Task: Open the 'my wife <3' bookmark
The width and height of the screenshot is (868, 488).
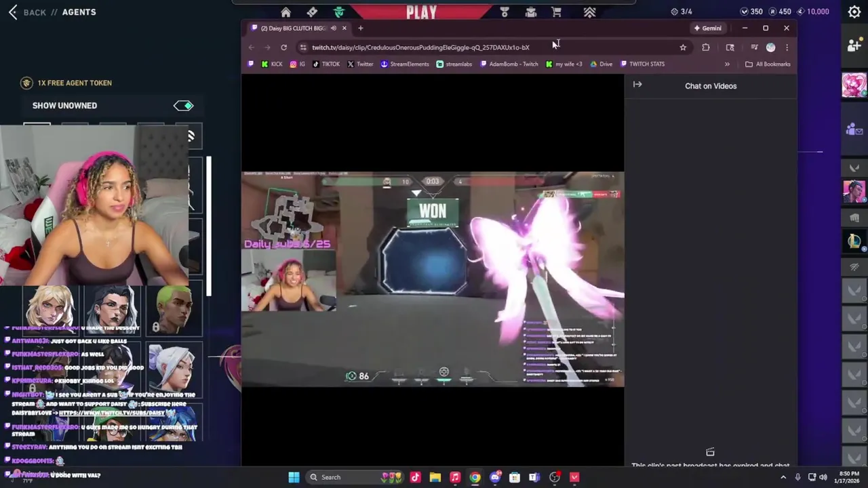Action: [x=564, y=64]
